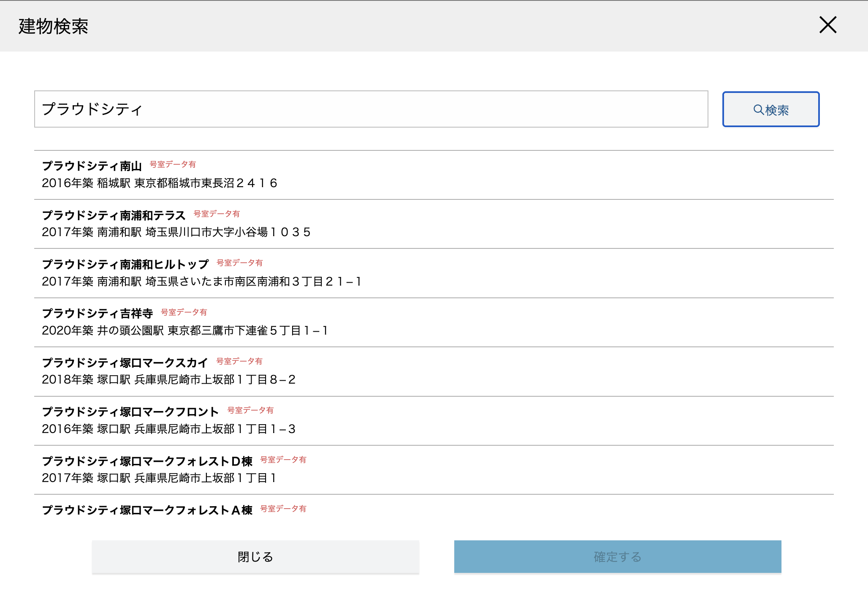The height and width of the screenshot is (594, 868).
Task: Click 号室データ有 tag next to 南山
Action: tap(173, 164)
